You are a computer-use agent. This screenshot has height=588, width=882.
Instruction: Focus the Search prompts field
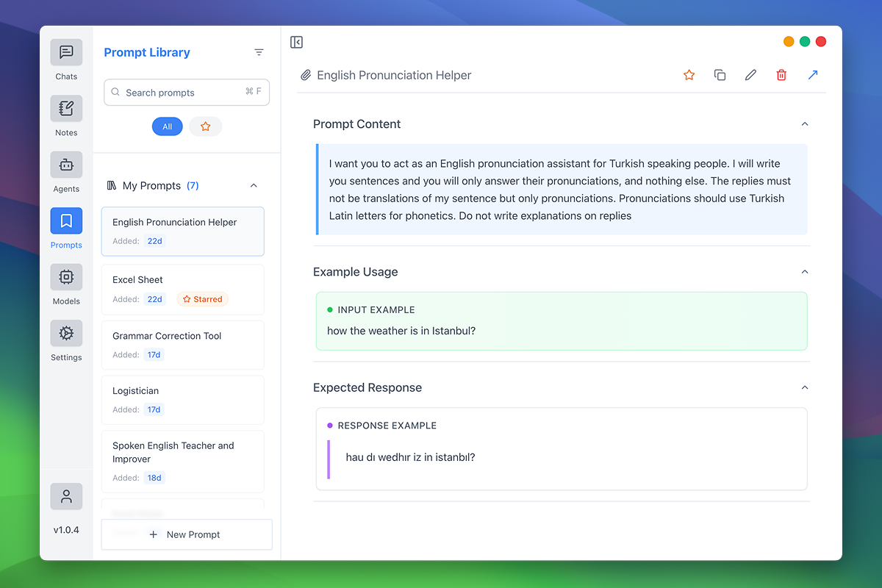[187, 93]
